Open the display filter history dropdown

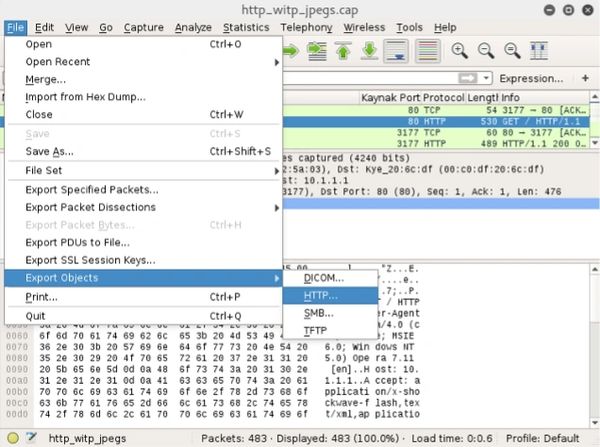point(486,78)
